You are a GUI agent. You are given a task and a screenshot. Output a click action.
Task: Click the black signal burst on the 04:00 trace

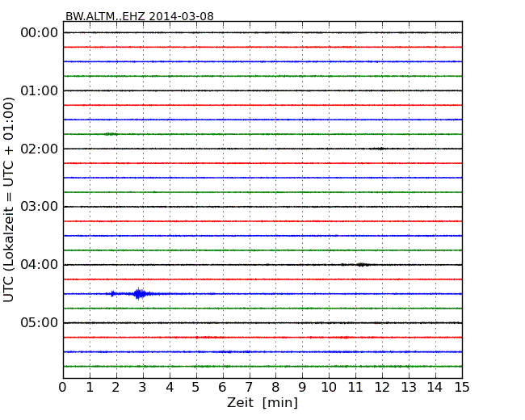pyautogui.click(x=362, y=265)
